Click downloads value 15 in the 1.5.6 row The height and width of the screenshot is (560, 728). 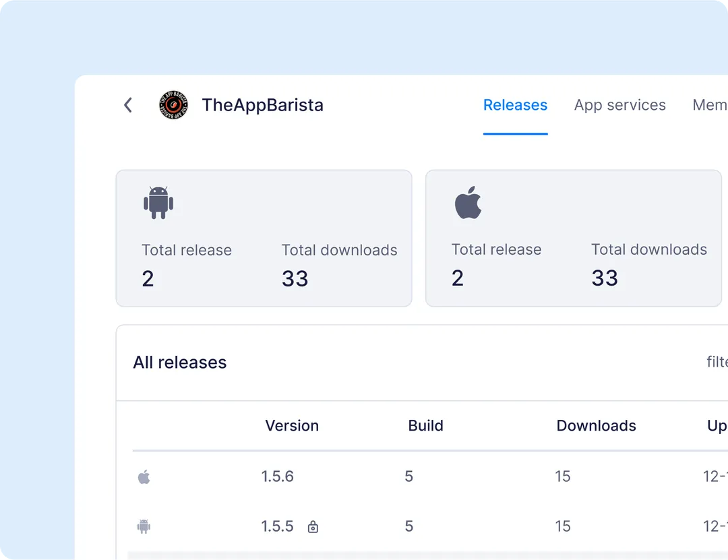563,476
